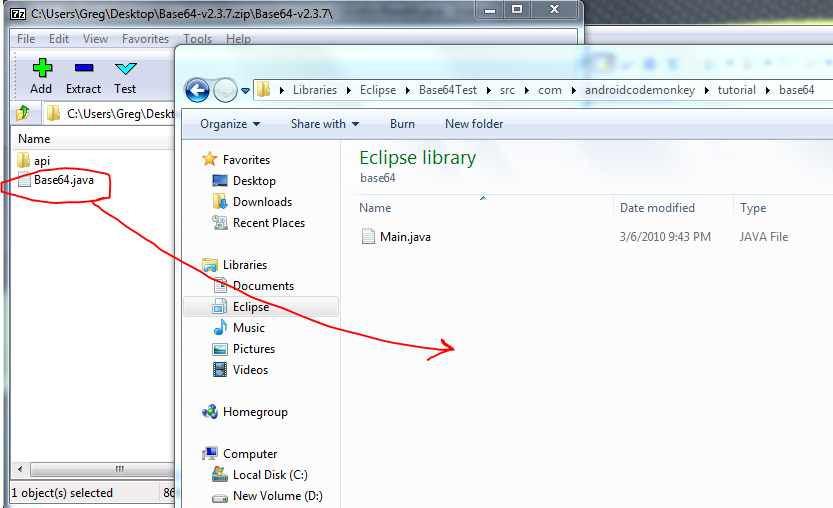The height and width of the screenshot is (508, 833).
Task: Click the 7-Zip horizontal scrollbar thumb
Action: tap(103, 469)
